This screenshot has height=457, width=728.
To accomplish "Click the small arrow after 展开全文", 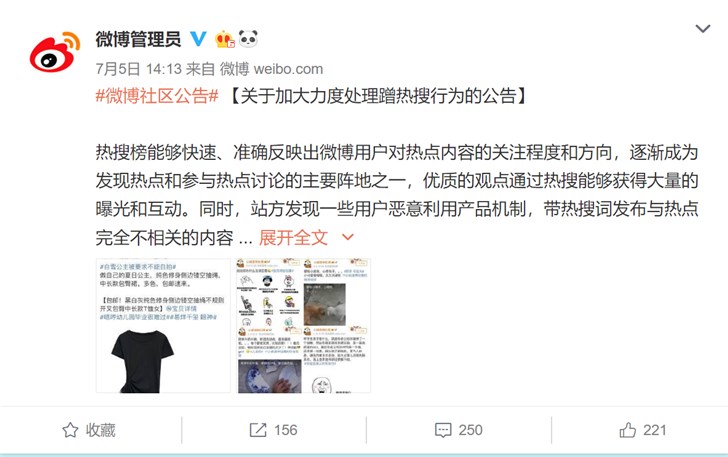I will 348,237.
